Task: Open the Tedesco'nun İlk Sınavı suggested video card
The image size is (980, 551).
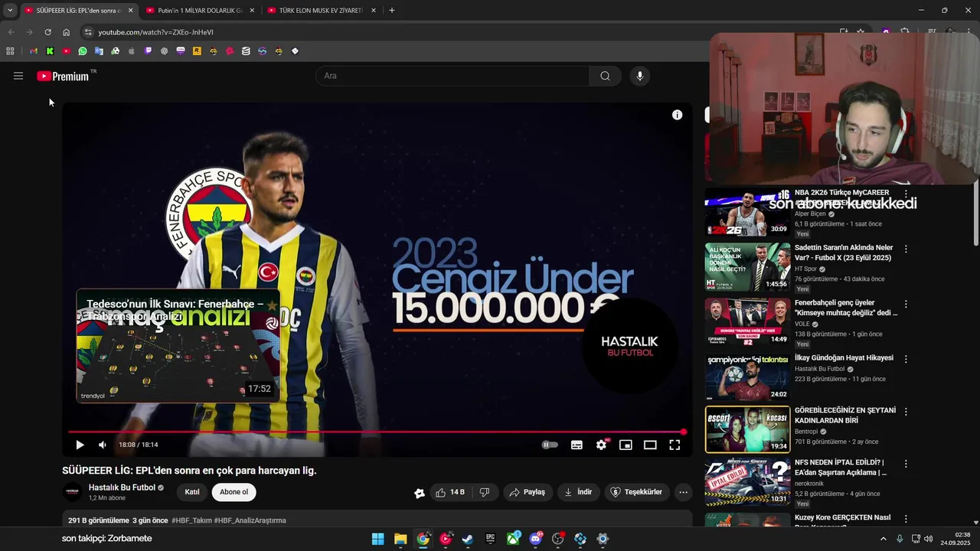Action: pos(178,345)
